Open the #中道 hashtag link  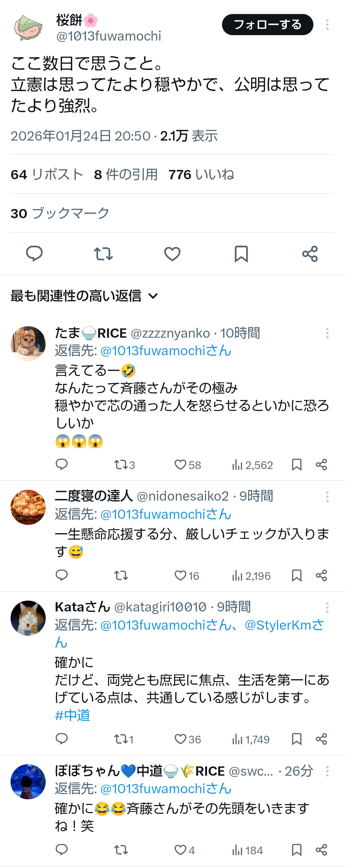[x=73, y=715]
